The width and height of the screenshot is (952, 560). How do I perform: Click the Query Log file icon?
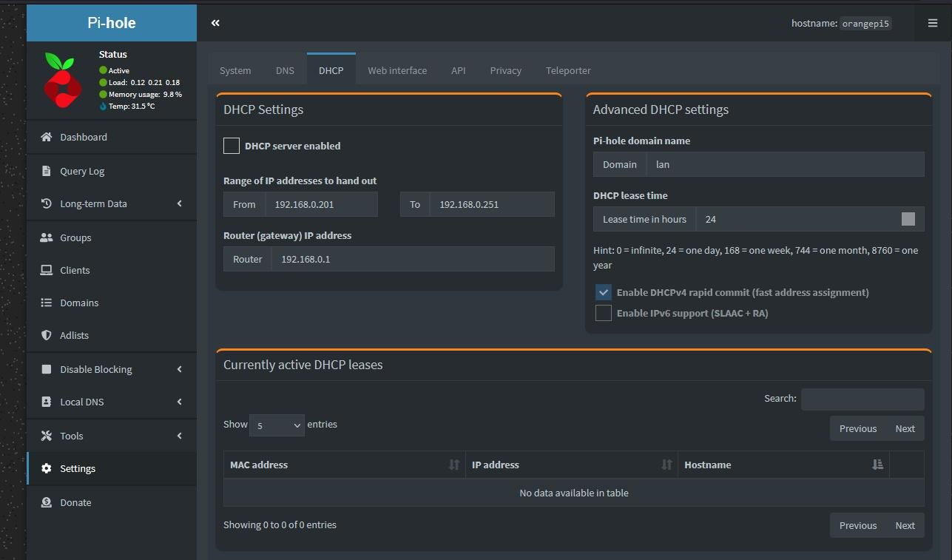click(x=47, y=171)
